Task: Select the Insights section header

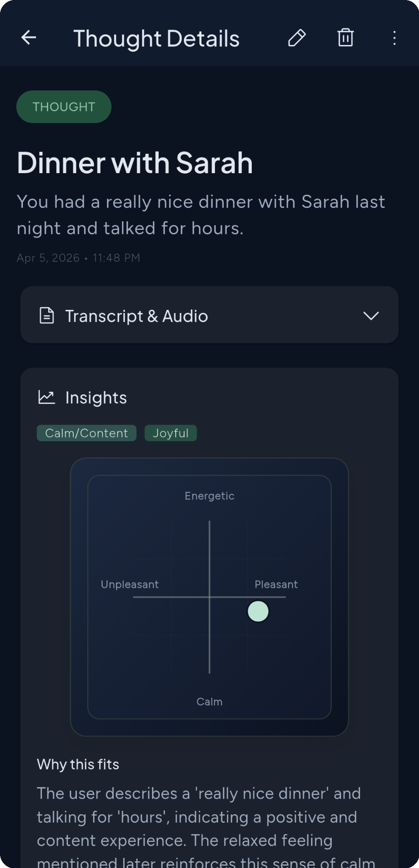Action: tap(96, 397)
